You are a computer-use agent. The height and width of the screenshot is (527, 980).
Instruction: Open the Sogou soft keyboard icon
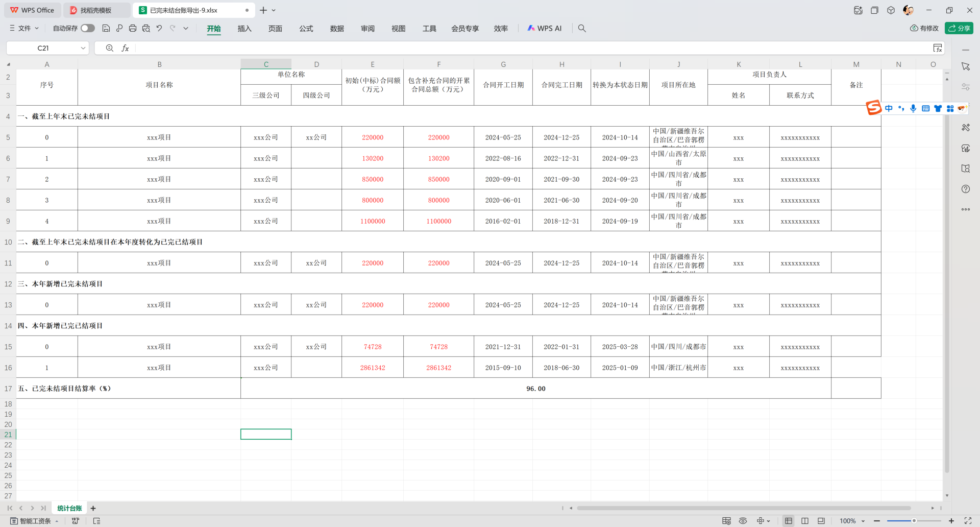tap(925, 108)
